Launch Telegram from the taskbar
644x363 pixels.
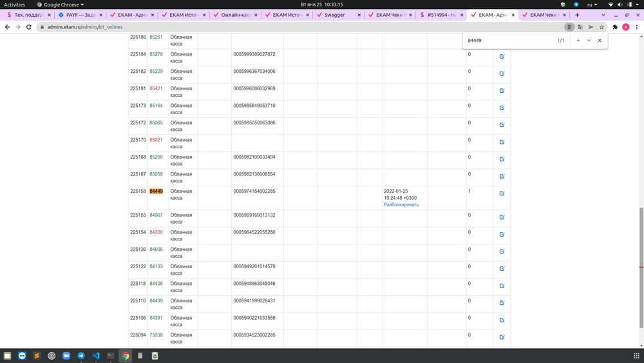(81, 355)
